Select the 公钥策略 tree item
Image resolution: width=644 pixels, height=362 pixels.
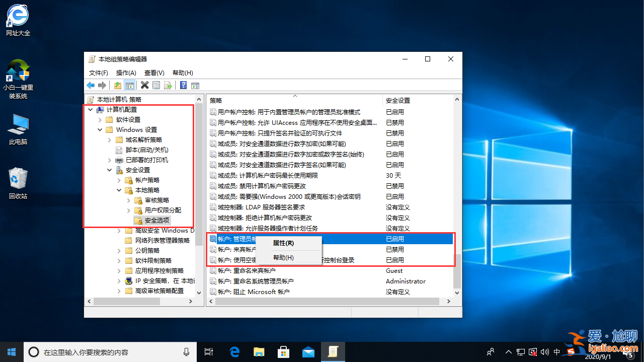145,250
